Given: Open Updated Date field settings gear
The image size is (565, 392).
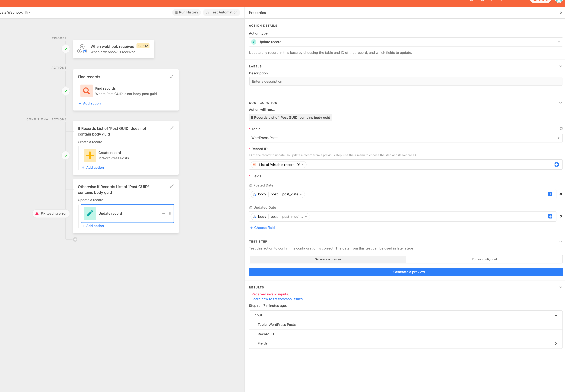Looking at the screenshot, I should (561, 216).
